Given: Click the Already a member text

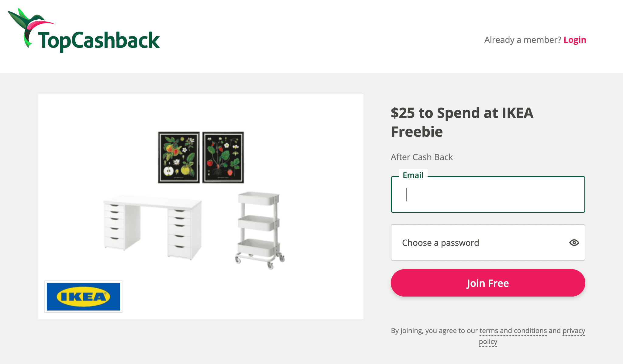Looking at the screenshot, I should point(522,40).
